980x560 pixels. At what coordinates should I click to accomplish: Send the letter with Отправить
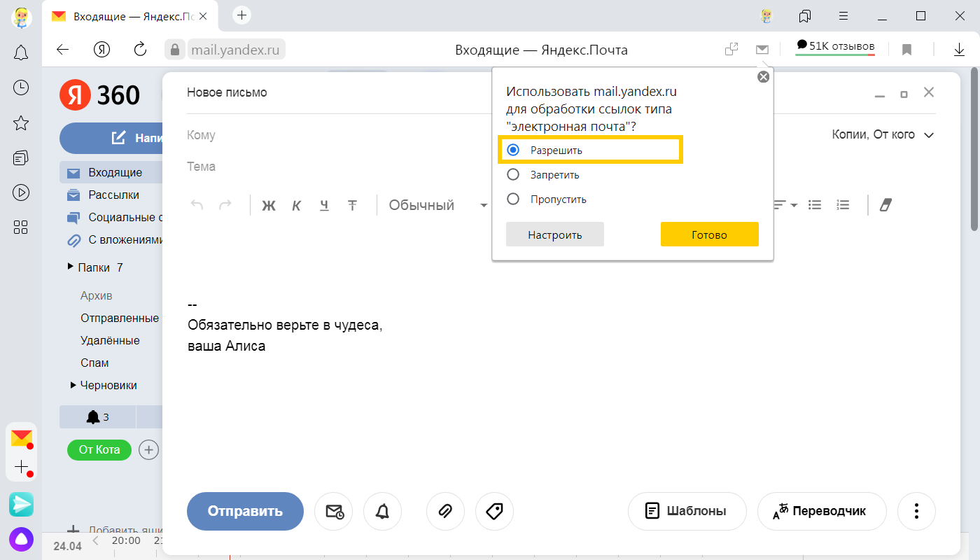245,511
